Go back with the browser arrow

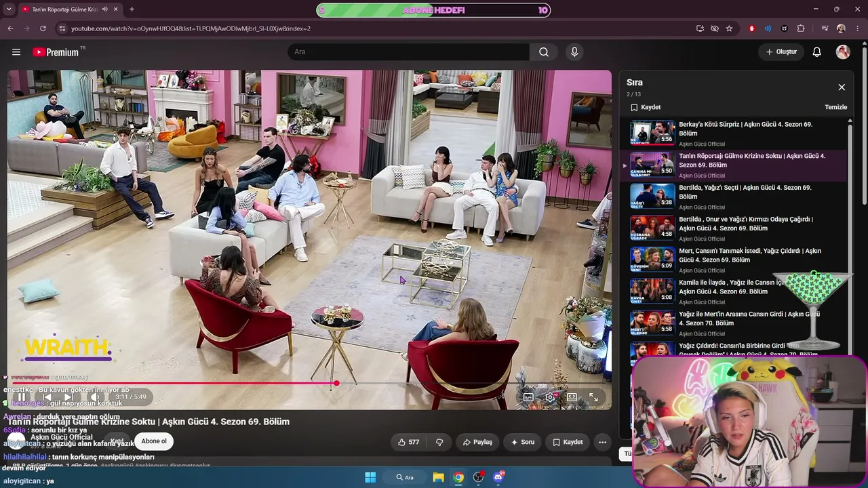pos(10,28)
